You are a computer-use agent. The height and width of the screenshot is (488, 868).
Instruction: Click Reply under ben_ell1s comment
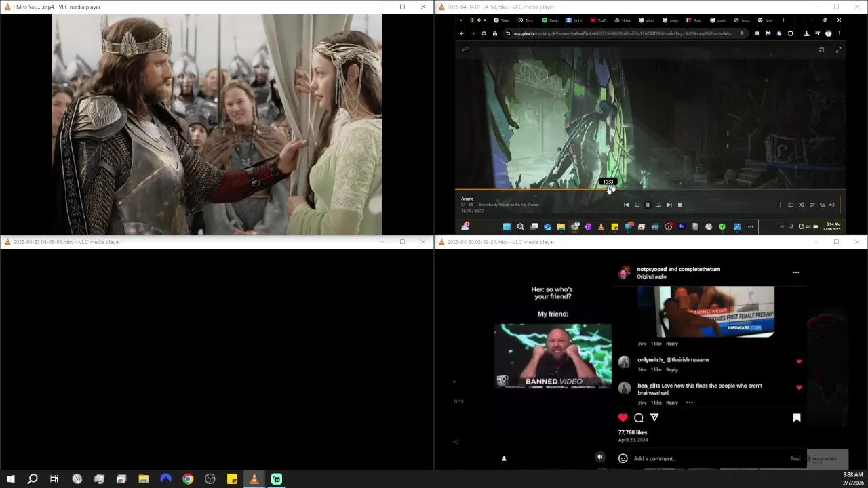(672, 403)
